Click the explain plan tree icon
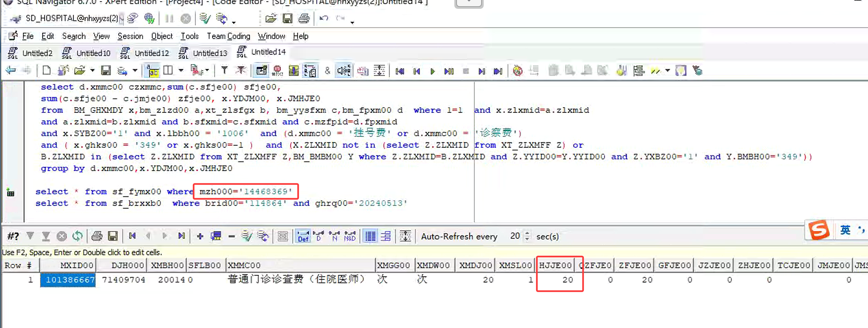868x328 pixels. tap(638, 70)
